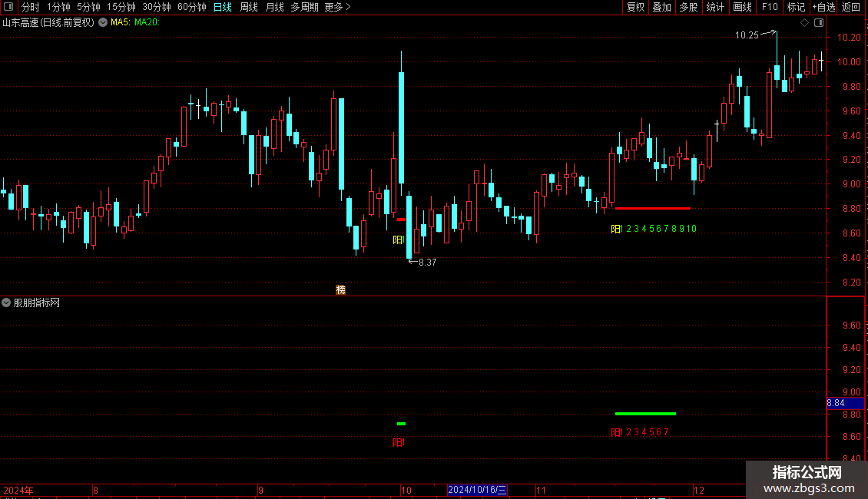Click month 10 on time axis
Image resolution: width=868 pixels, height=499 pixels.
pos(406,490)
